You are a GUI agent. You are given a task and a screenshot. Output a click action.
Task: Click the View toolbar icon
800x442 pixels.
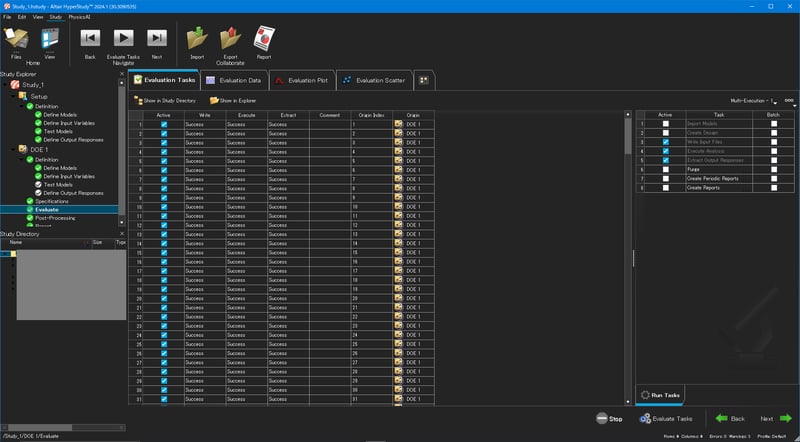(x=49, y=39)
